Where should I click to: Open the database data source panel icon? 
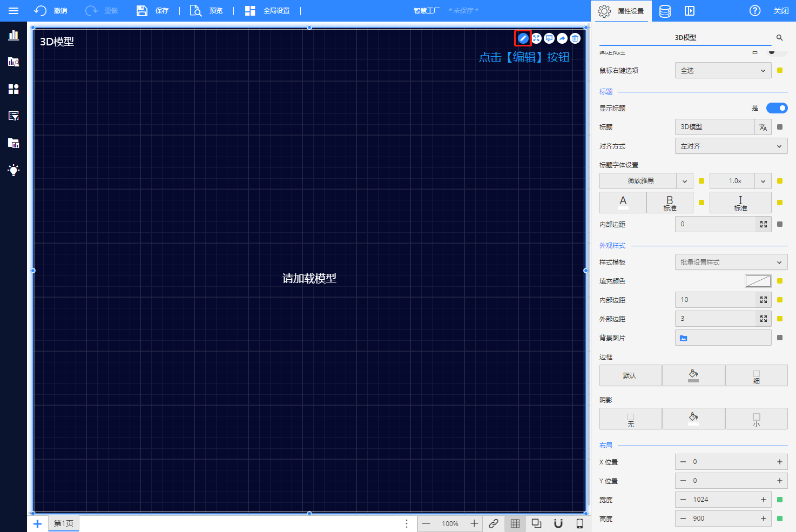(665, 11)
